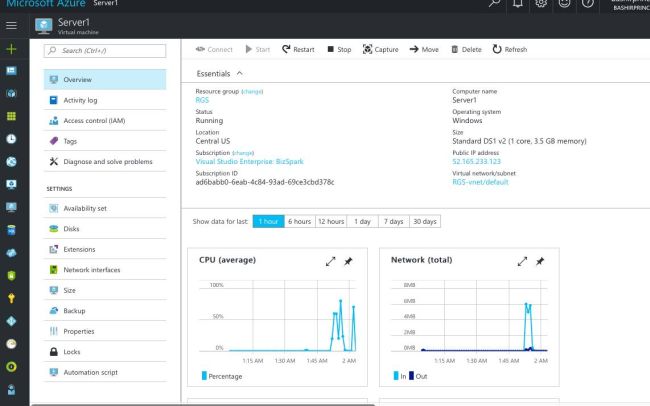Click the search magnifier in top bar
The height and width of the screenshot is (406, 650).
click(494, 3)
